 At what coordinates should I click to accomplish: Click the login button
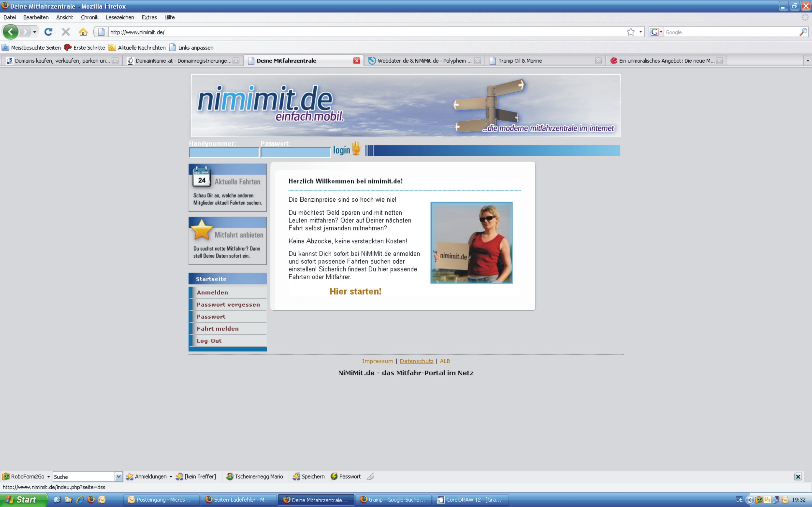click(x=342, y=150)
